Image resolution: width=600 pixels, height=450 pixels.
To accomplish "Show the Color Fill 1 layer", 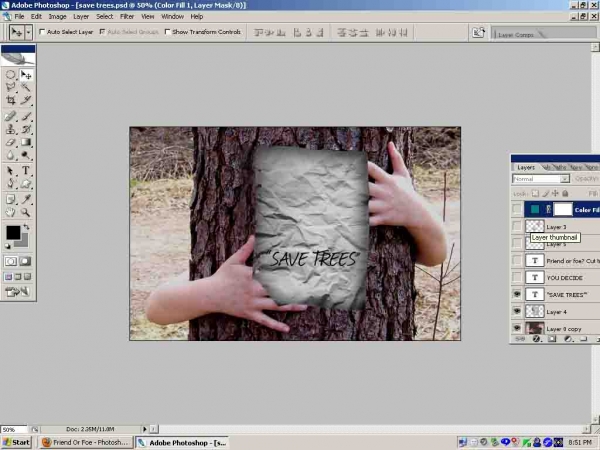I will point(517,209).
